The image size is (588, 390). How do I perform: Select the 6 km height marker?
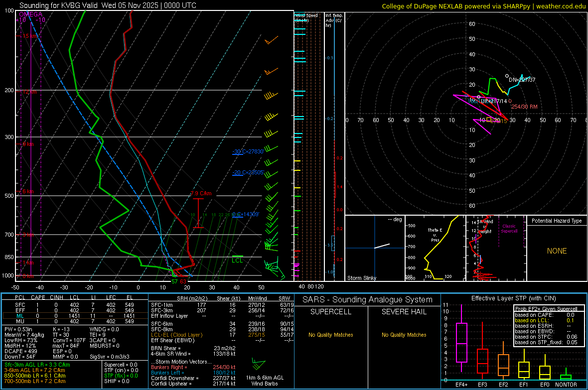tap(28, 191)
